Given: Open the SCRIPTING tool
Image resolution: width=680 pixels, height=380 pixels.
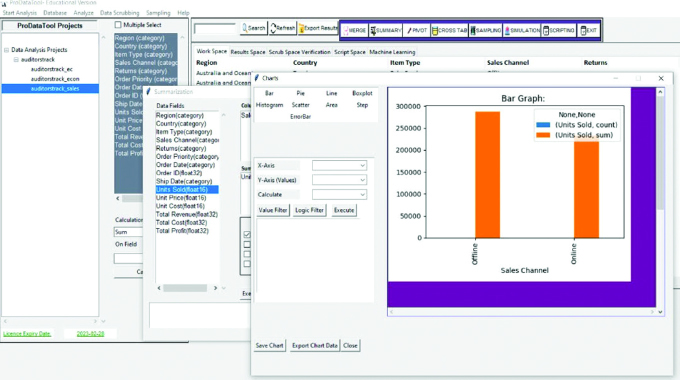Looking at the screenshot, I should point(559,30).
